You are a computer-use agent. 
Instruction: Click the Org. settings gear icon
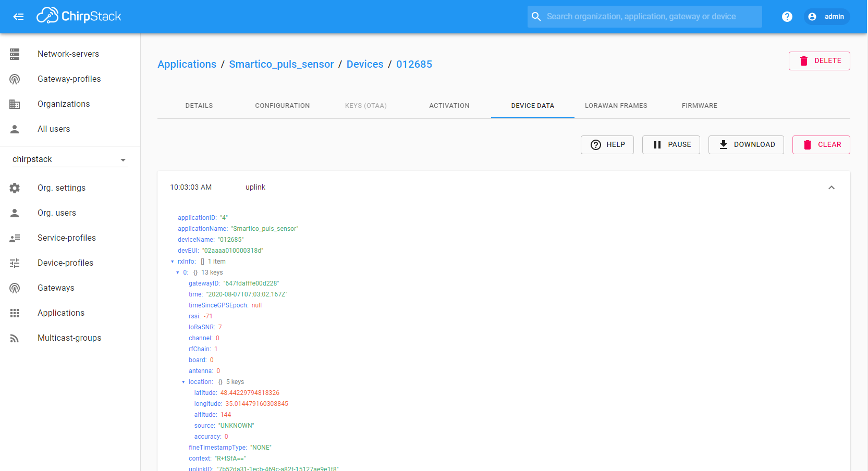point(15,188)
